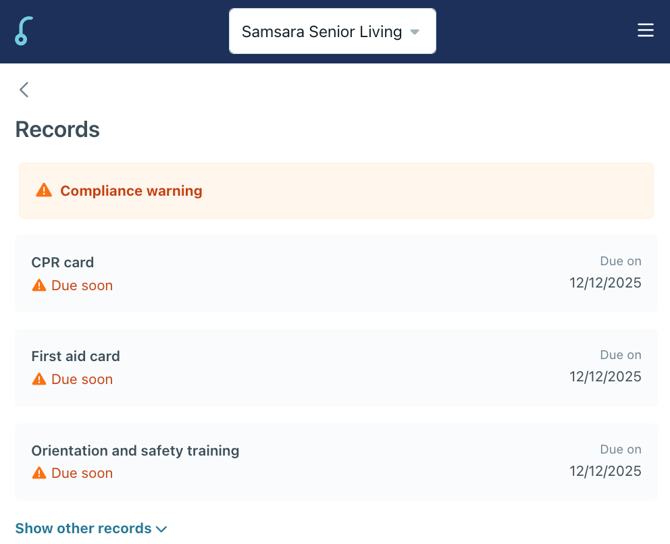
Task: Click the CPR card Due soon status
Action: tap(82, 285)
